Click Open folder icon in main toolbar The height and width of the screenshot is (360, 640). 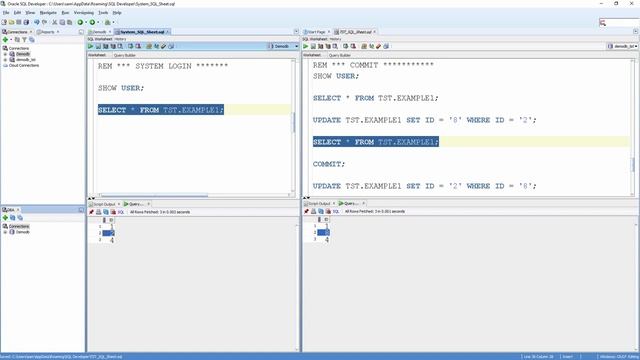point(11,22)
